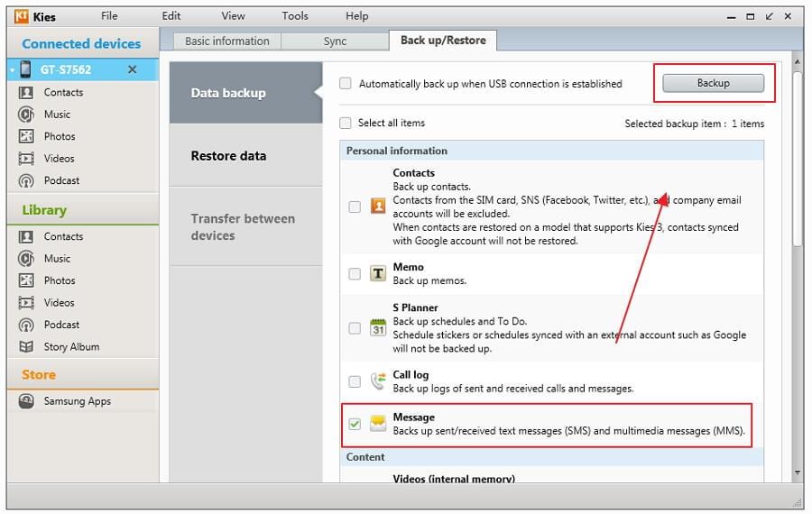This screenshot has height=514, width=812.
Task: Disconnect GT-S7562 with the X button
Action: point(133,69)
